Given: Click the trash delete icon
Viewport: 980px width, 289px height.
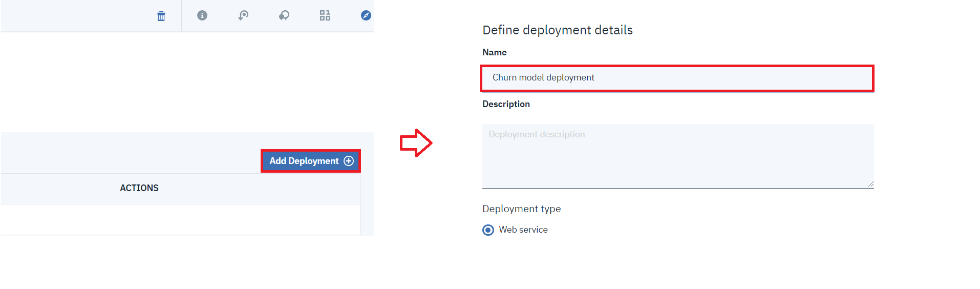Looking at the screenshot, I should click(x=161, y=16).
